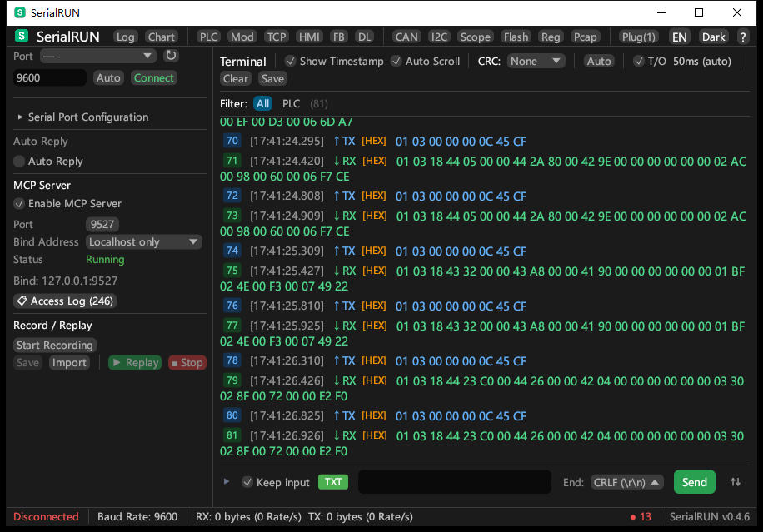Toggle Auto Scroll checkbox
763x532 pixels.
pos(396,61)
